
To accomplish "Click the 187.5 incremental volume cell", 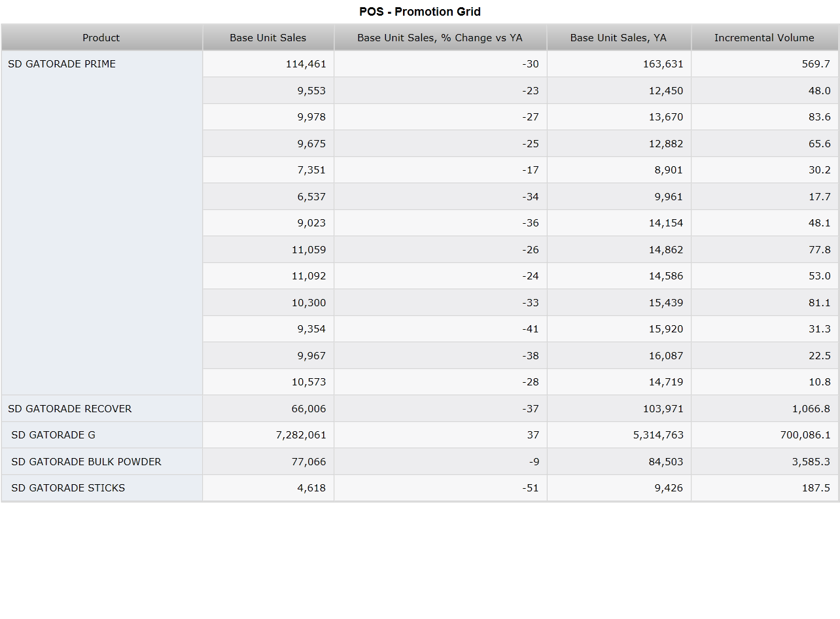I will point(765,488).
